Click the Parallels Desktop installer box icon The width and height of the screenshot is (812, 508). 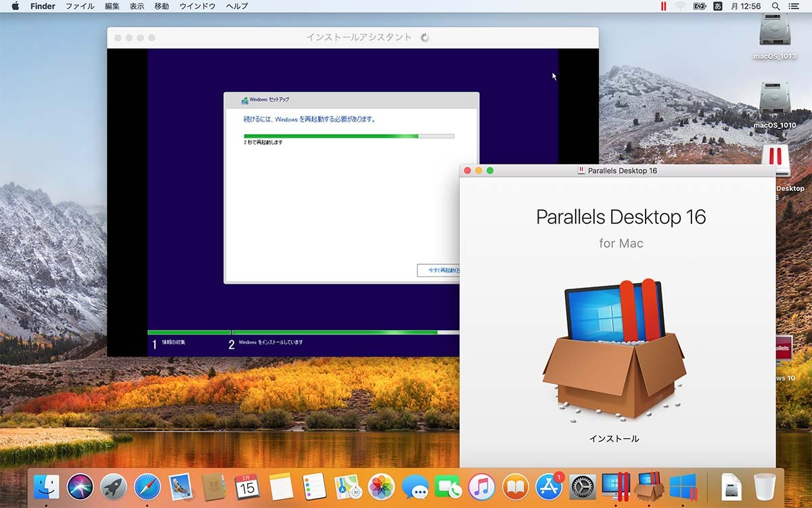coord(614,350)
